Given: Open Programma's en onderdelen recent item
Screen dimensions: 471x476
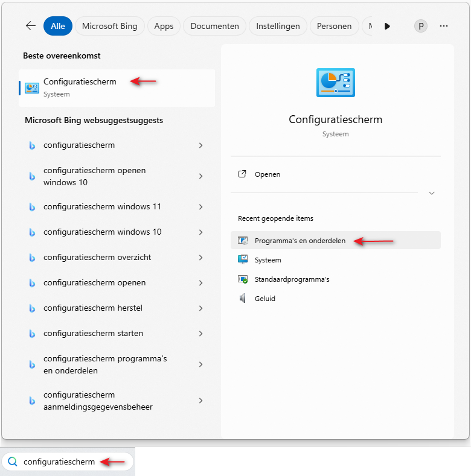Looking at the screenshot, I should 336,241.
